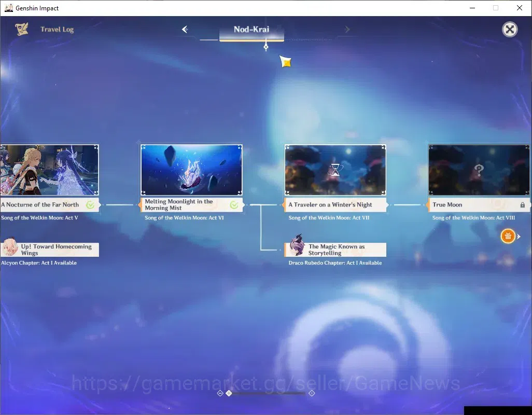Close the Travel Log screen
The width and height of the screenshot is (532, 415).
point(510,30)
